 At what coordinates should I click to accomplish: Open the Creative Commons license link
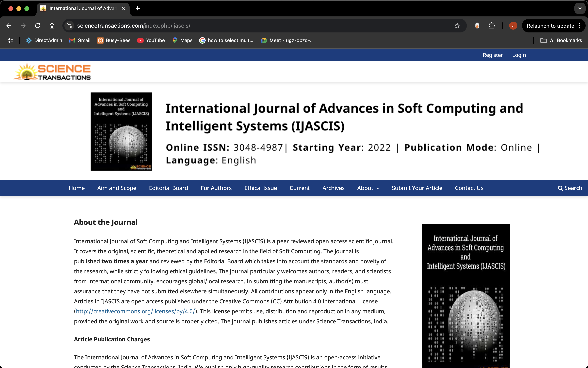point(135,311)
